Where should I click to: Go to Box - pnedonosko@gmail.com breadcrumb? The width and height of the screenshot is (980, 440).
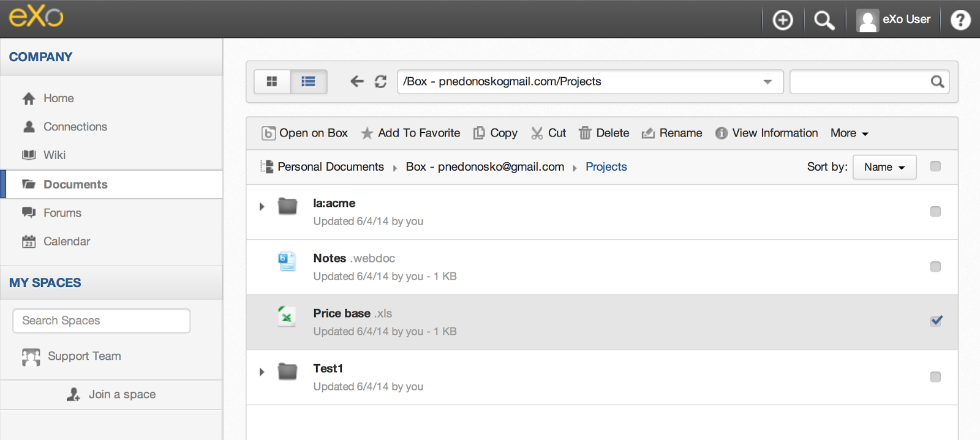click(485, 166)
